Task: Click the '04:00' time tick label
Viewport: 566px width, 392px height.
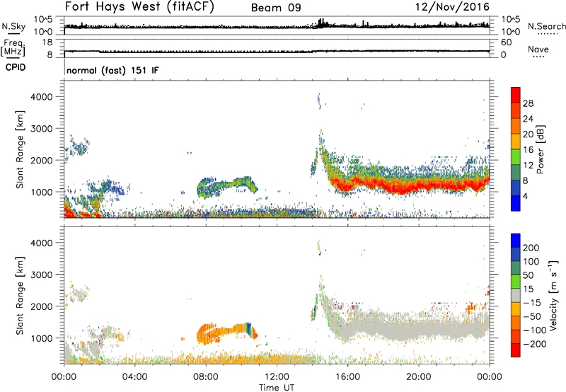Action: (134, 377)
